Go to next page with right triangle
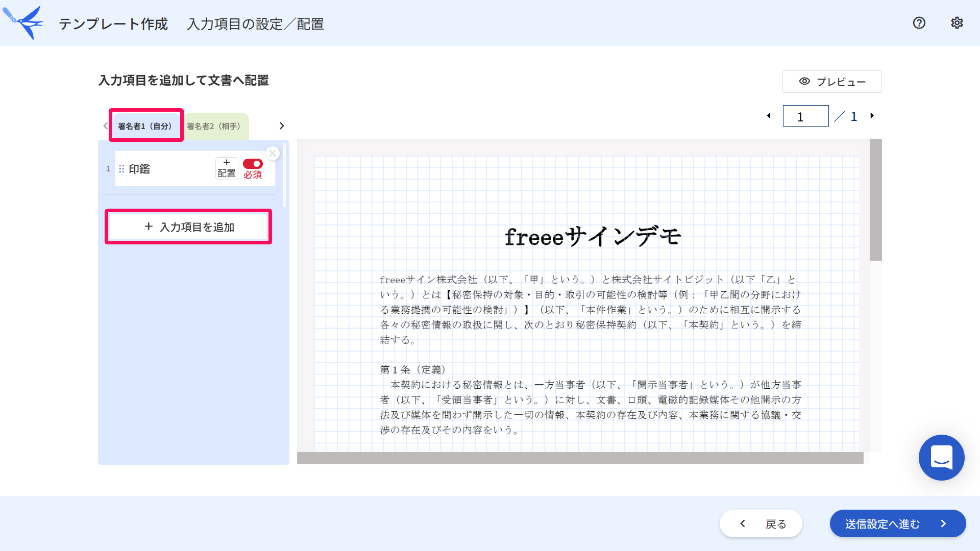This screenshot has height=551, width=980. pos(872,116)
